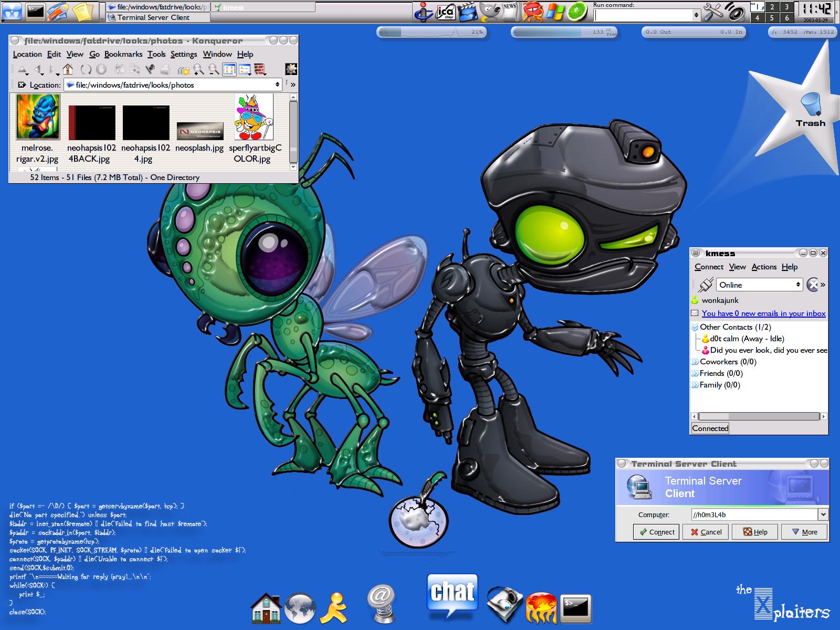Click the More button
The height and width of the screenshot is (630, 840).
(x=804, y=532)
